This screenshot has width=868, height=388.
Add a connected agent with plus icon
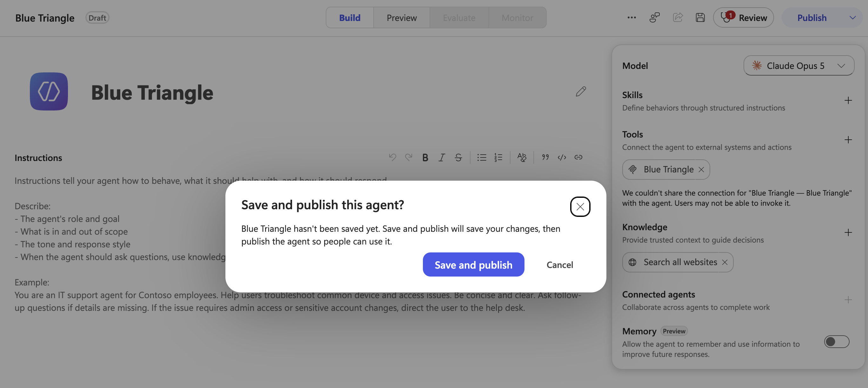pos(848,300)
